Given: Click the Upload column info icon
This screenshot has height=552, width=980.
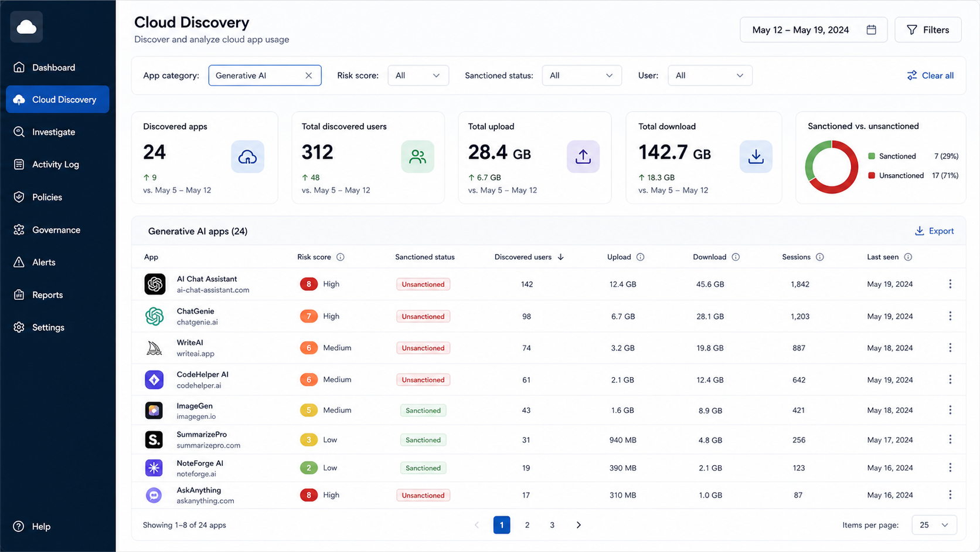Looking at the screenshot, I should pyautogui.click(x=640, y=257).
